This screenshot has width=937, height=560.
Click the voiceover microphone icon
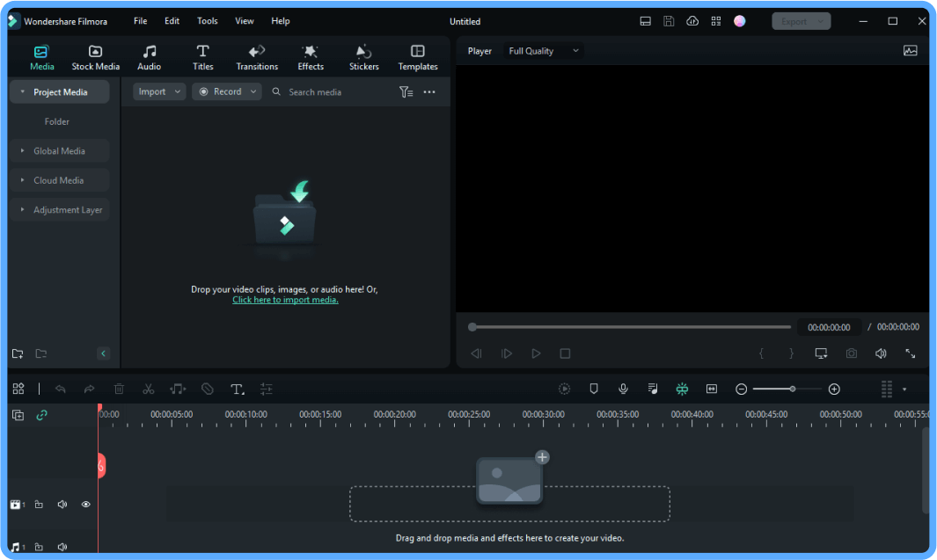tap(623, 389)
